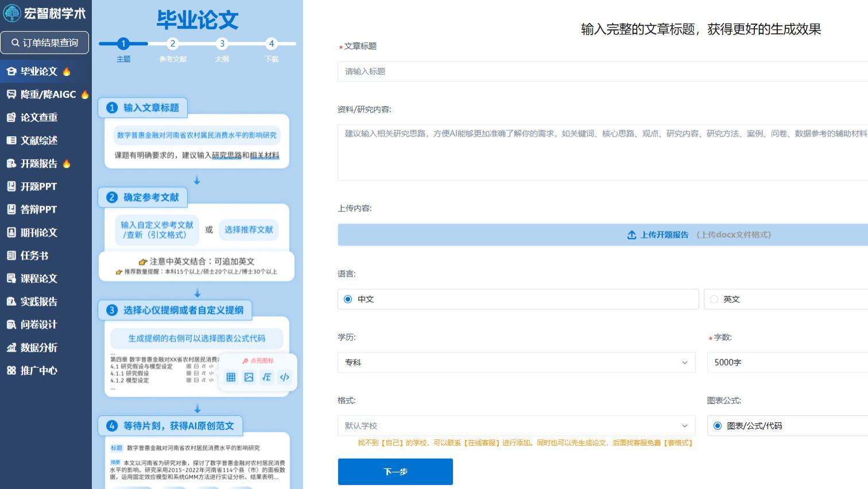The width and height of the screenshot is (868, 489).
Task: Switch to the 开题PPT section
Action: click(38, 186)
